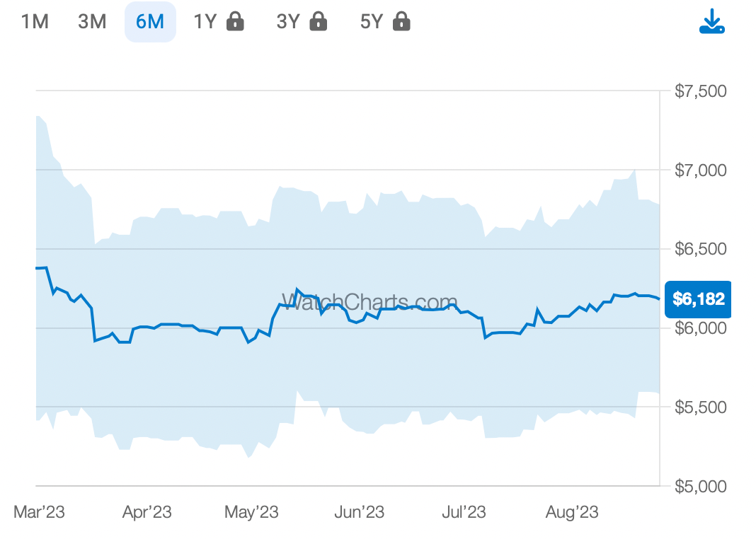Pick the 5Y range label
Viewport: 756px width, 539px height.
[372, 22]
